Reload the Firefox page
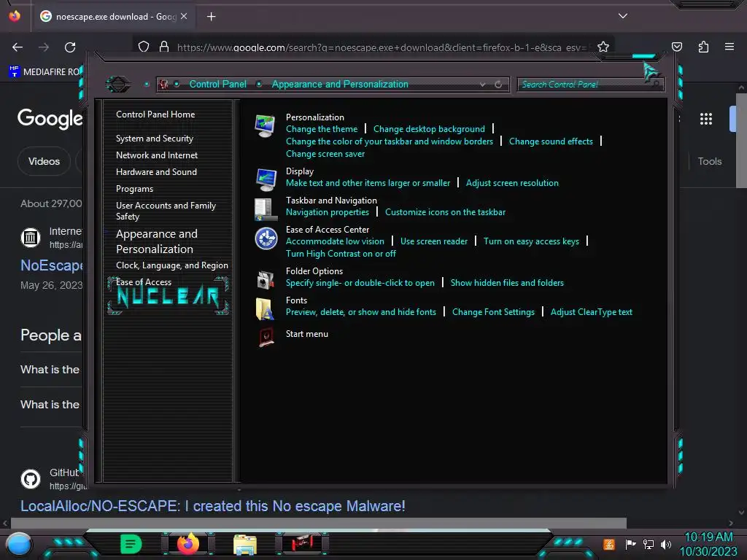Screen dimensions: 747x560 point(70,47)
